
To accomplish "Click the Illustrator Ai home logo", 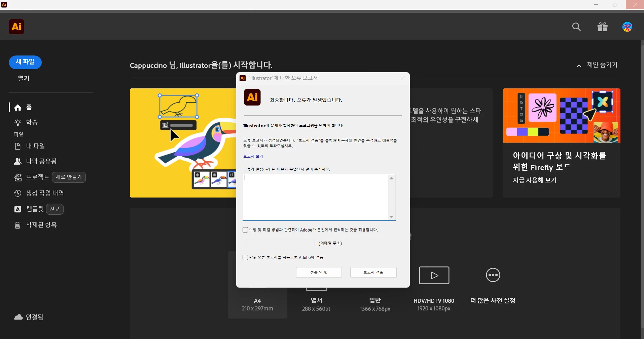I will (x=16, y=27).
